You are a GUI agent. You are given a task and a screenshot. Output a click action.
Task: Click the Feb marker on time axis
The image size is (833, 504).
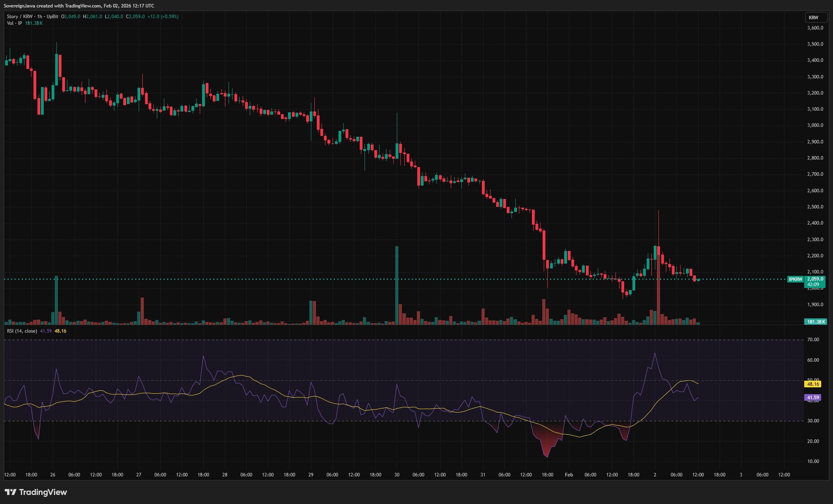tap(569, 475)
